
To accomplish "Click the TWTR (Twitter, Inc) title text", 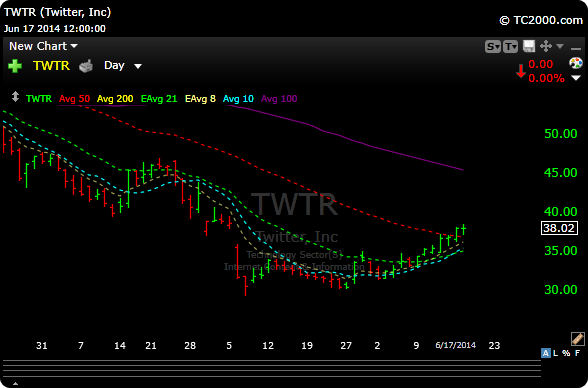I will 57,12.
